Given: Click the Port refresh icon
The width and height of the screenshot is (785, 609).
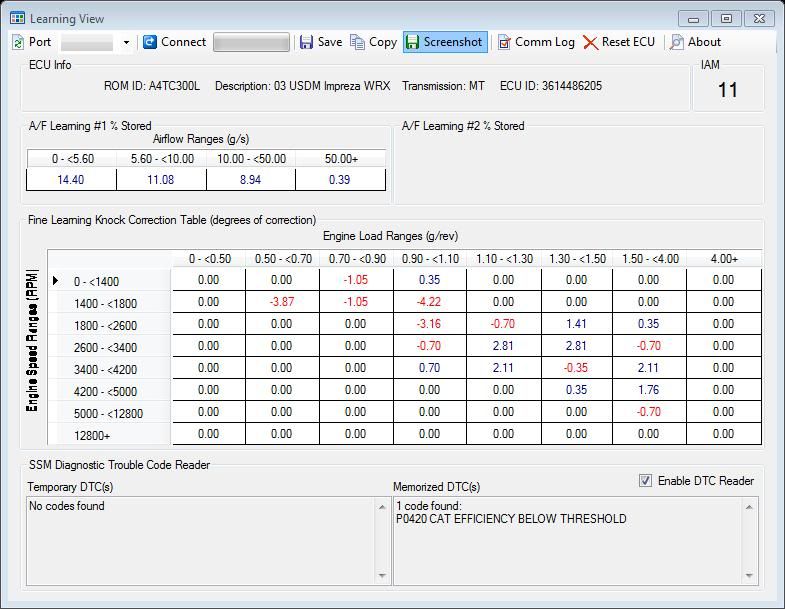Looking at the screenshot, I should click(x=18, y=42).
